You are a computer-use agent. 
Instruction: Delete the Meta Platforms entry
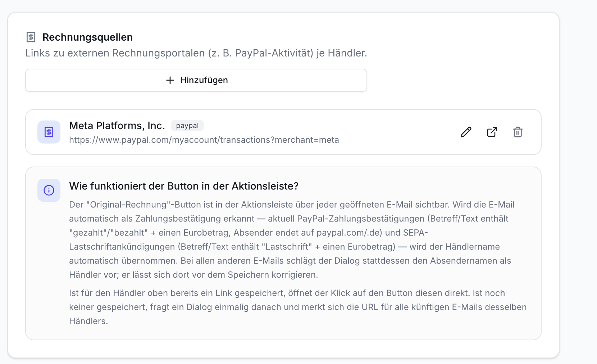[518, 132]
